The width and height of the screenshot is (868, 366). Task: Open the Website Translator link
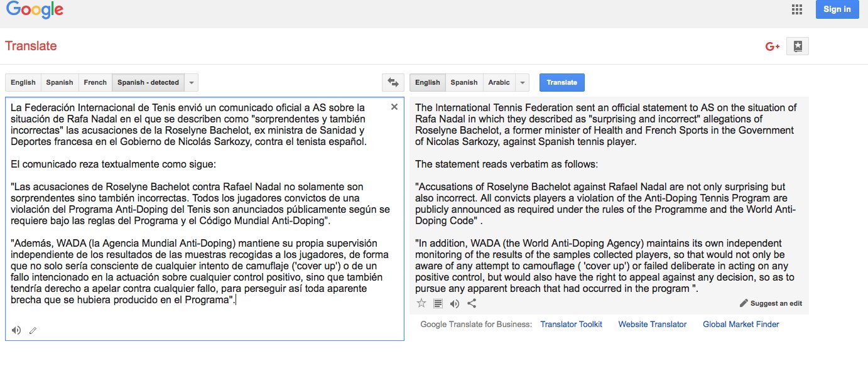click(x=653, y=325)
